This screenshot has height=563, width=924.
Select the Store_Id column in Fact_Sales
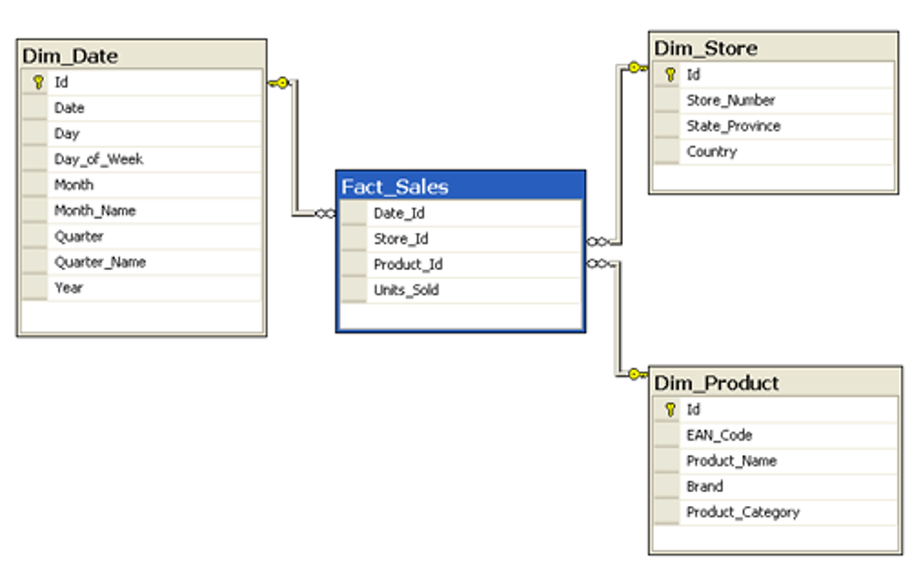click(461, 239)
